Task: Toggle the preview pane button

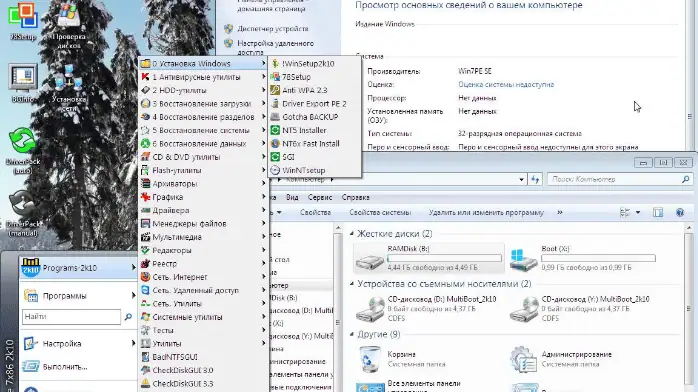Action: pos(658,213)
